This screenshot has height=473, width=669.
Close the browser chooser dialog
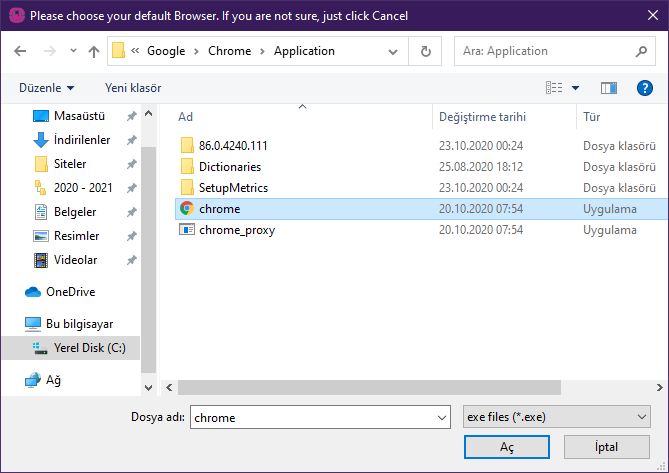click(652, 15)
